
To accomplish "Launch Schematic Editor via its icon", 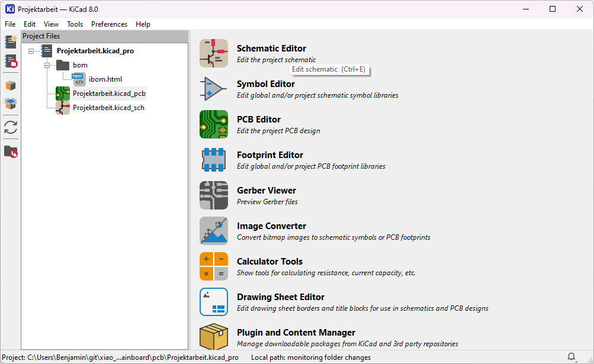I will point(214,53).
